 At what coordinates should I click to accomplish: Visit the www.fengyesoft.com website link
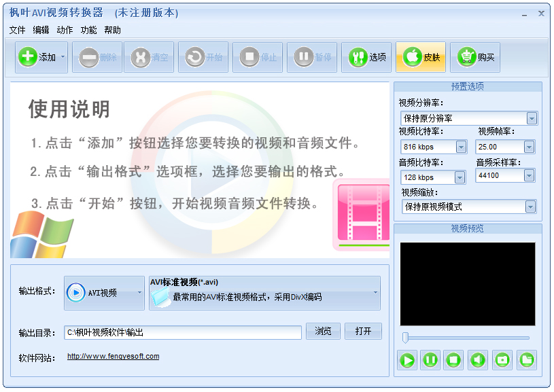tap(113, 356)
